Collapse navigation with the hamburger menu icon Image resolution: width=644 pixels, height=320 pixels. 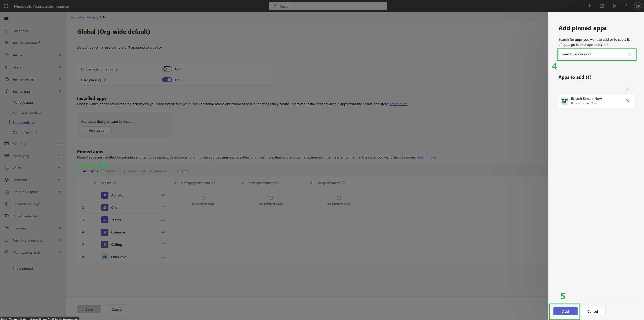pyautogui.click(x=7, y=18)
